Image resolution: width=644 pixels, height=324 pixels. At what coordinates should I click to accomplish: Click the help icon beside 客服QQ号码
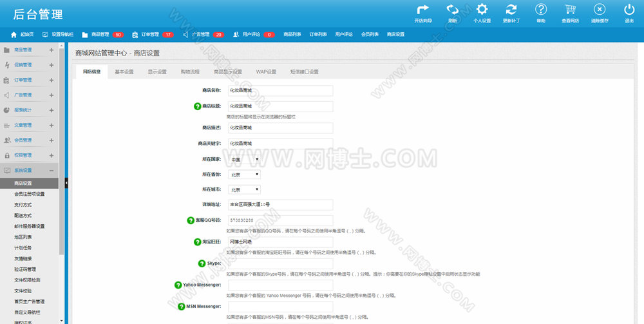click(x=191, y=220)
